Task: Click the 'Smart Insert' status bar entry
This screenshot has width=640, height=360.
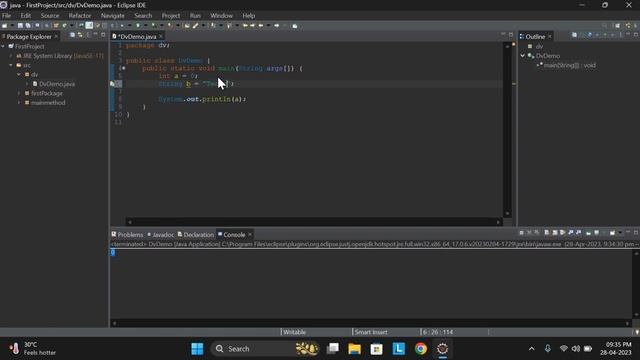Action: [x=371, y=332]
